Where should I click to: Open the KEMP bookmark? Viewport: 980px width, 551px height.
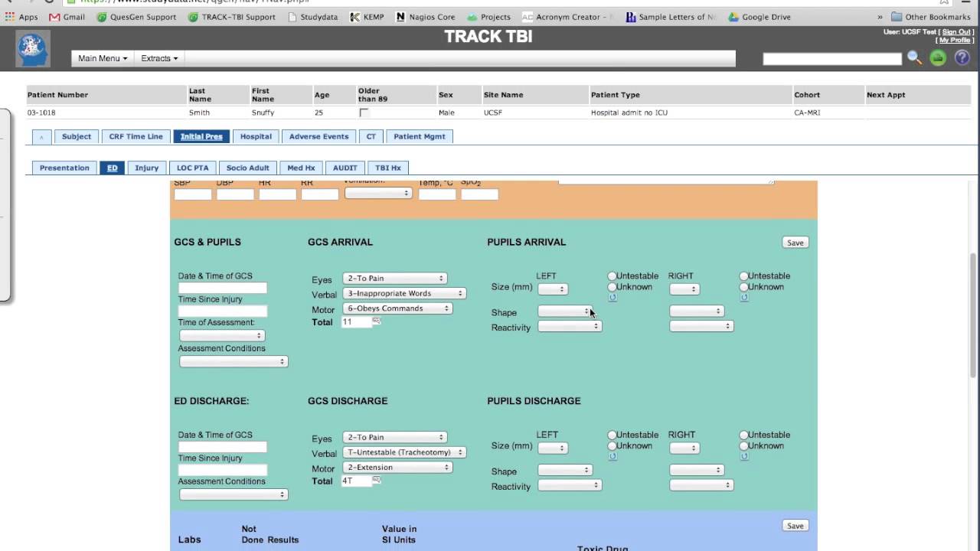pos(367,17)
